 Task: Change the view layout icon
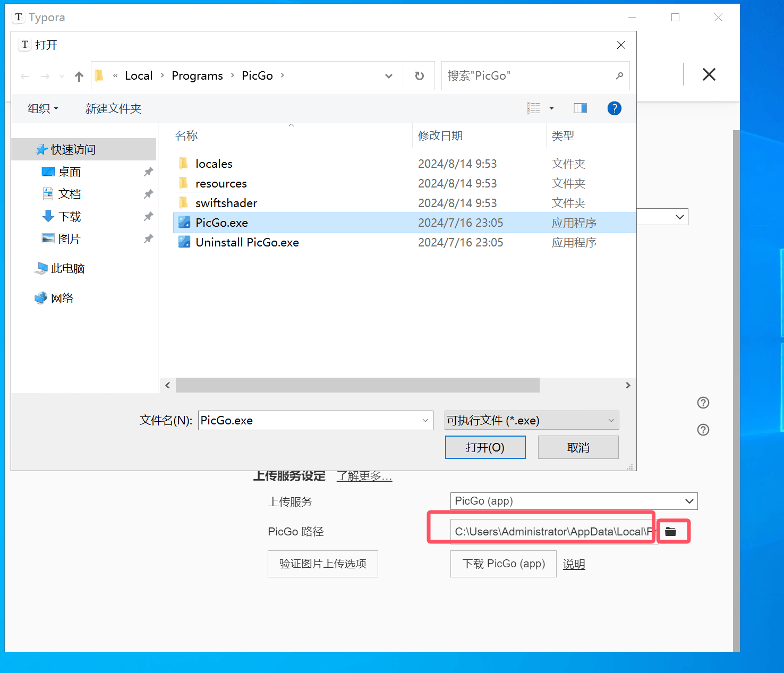click(534, 108)
